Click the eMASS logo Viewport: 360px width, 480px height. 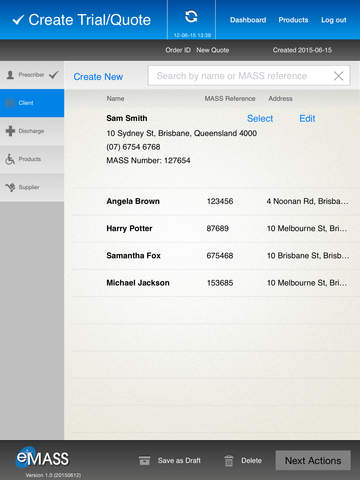point(42,457)
